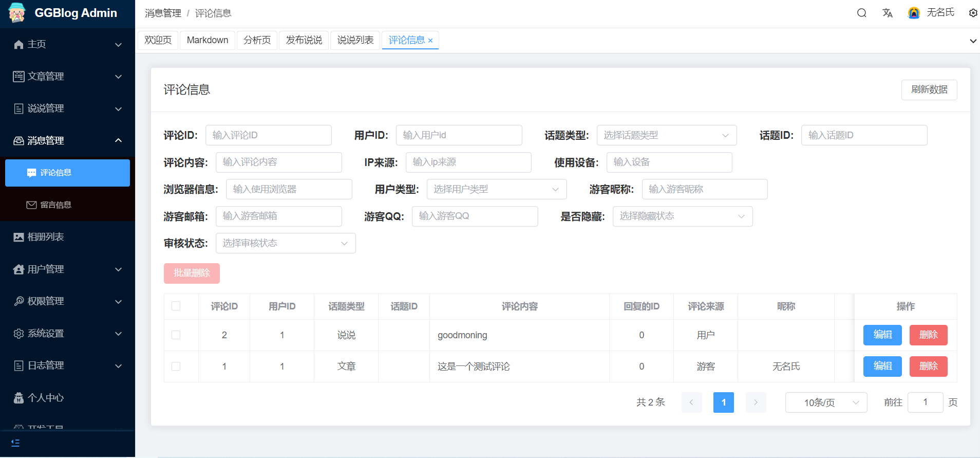Click the GGBlog Admin logo avatar
Image resolution: width=980 pixels, height=458 pixels.
coord(17,13)
